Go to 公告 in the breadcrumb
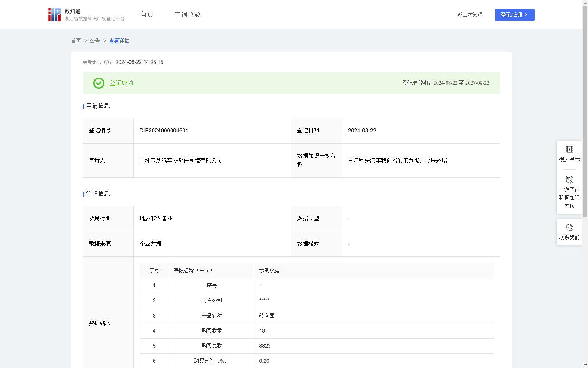588x368 pixels. (95, 41)
